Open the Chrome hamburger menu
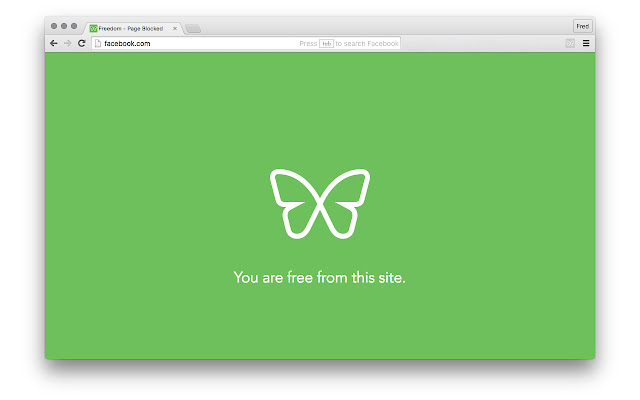The height and width of the screenshot is (400, 640). (x=586, y=43)
